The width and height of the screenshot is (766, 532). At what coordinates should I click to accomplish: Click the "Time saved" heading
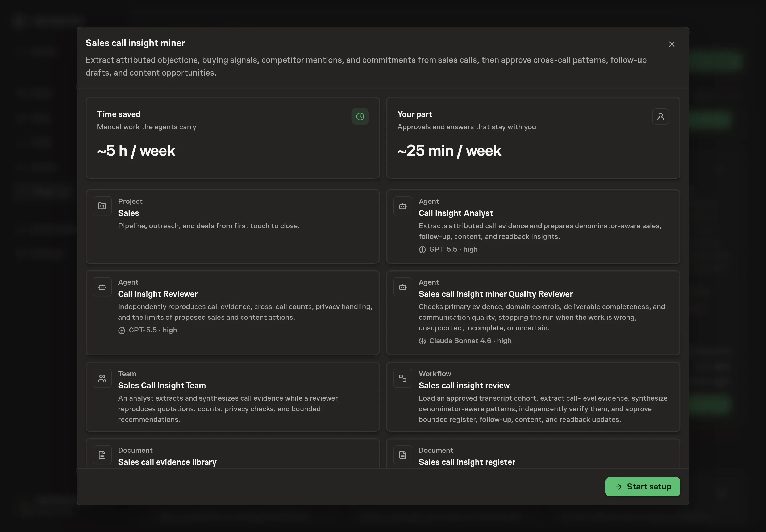119,114
